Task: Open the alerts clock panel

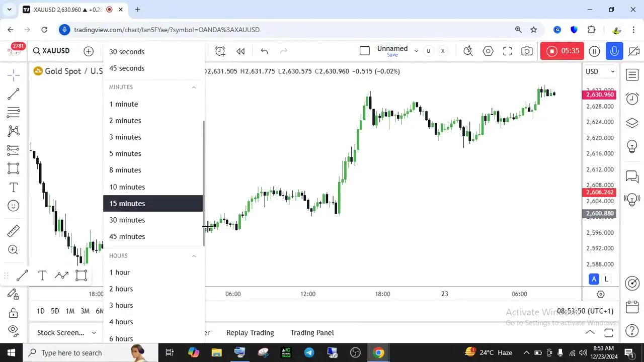Action: [x=632, y=98]
